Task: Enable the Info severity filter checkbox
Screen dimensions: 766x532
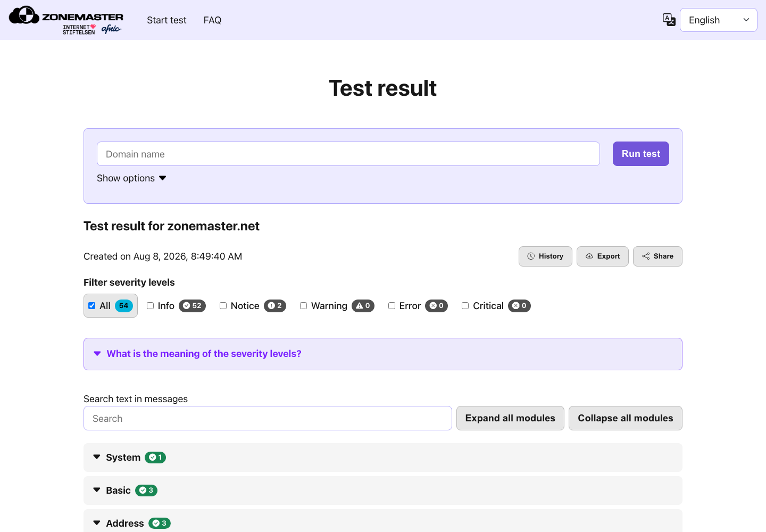Action: click(150, 306)
